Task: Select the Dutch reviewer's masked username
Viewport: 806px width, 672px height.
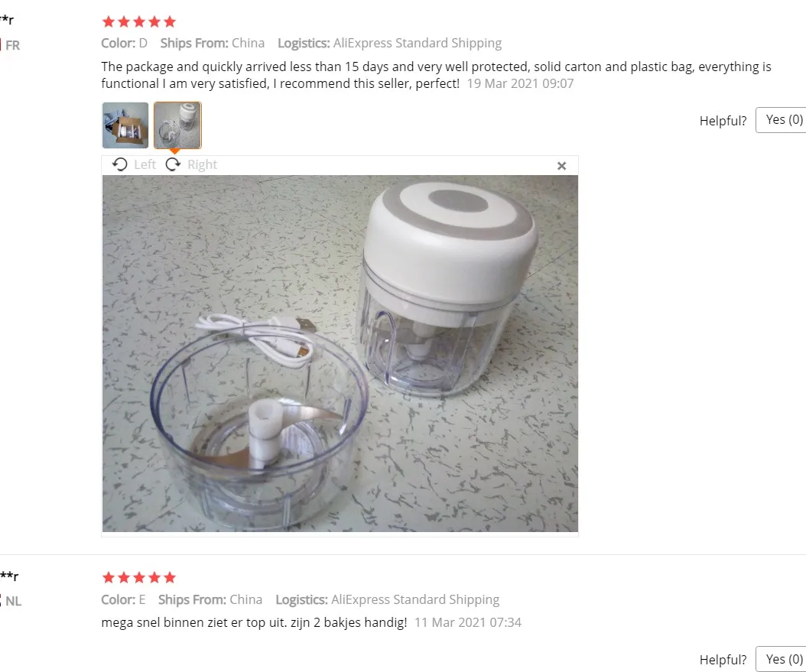Action: 9,576
